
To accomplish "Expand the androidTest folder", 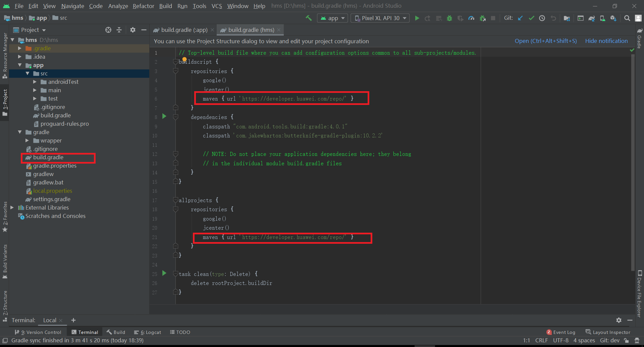I will pyautogui.click(x=35, y=82).
